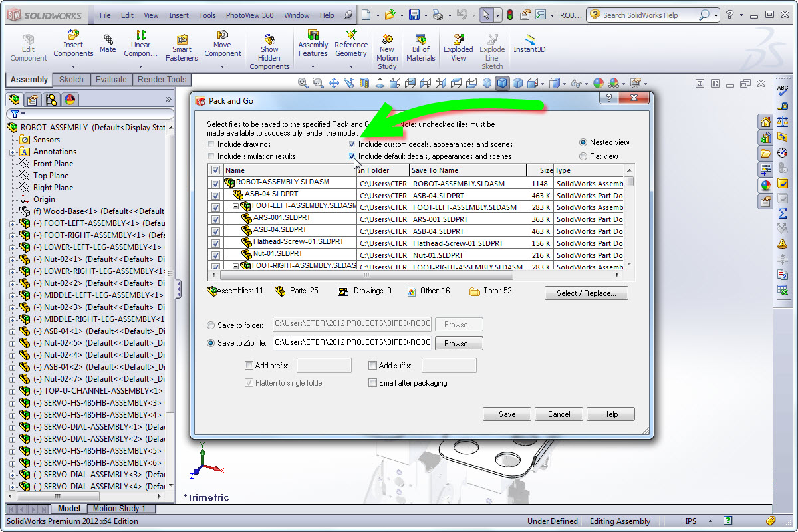Click Browse... next to zip file path

pyautogui.click(x=459, y=344)
